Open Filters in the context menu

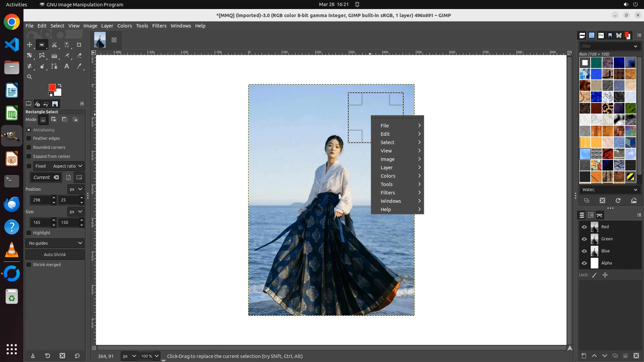388,193
